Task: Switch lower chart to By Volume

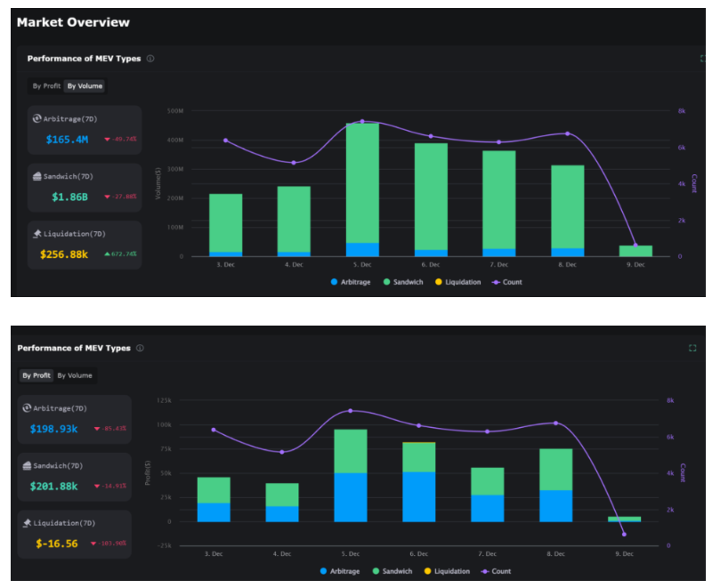Action: tap(75, 375)
